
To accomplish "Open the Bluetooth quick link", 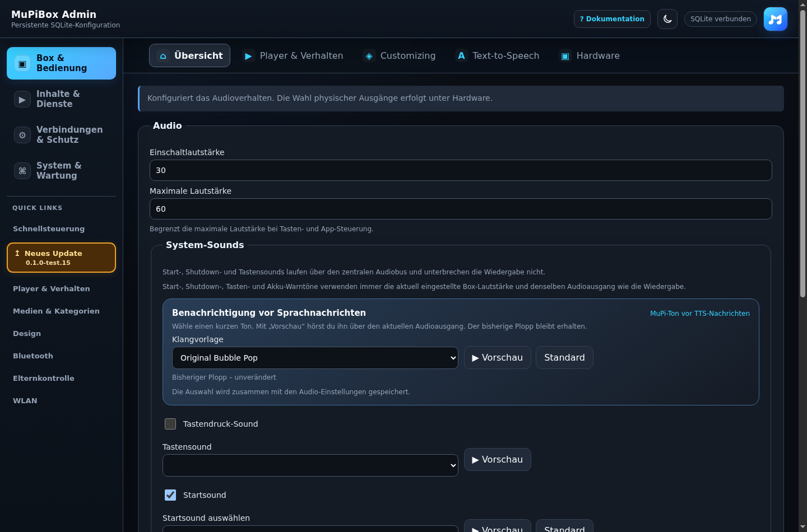I will point(61,356).
